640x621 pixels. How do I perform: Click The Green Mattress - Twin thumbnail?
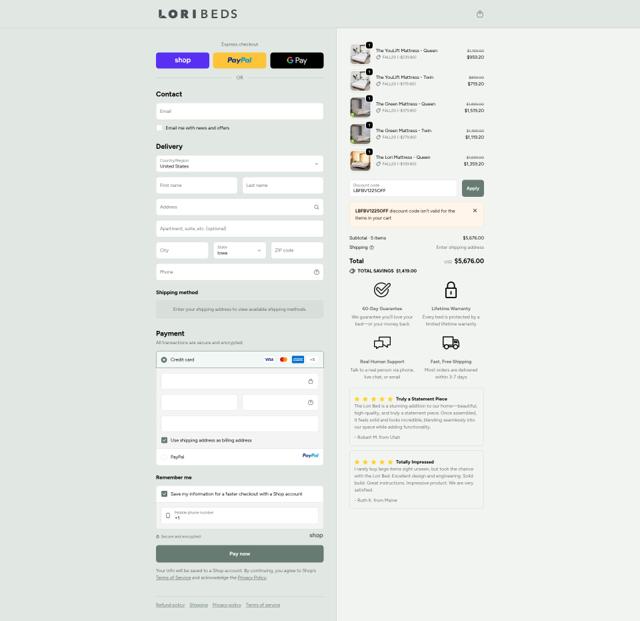360,134
